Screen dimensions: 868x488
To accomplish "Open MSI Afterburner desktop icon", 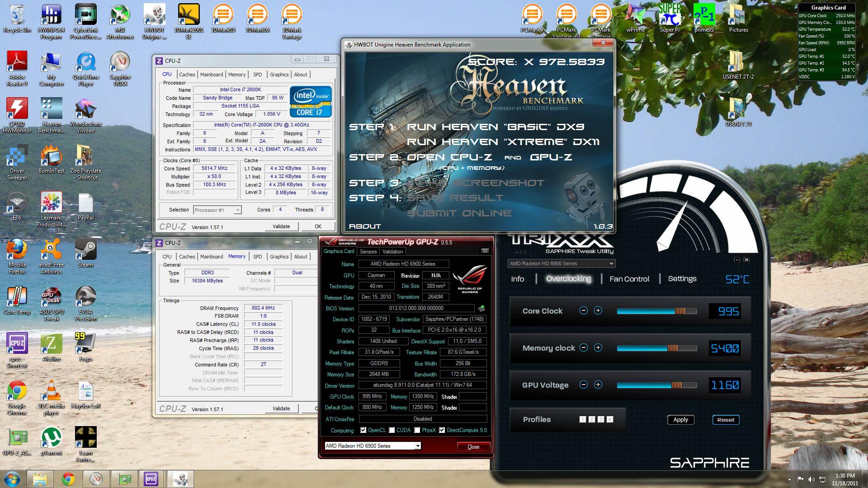I will [120, 22].
